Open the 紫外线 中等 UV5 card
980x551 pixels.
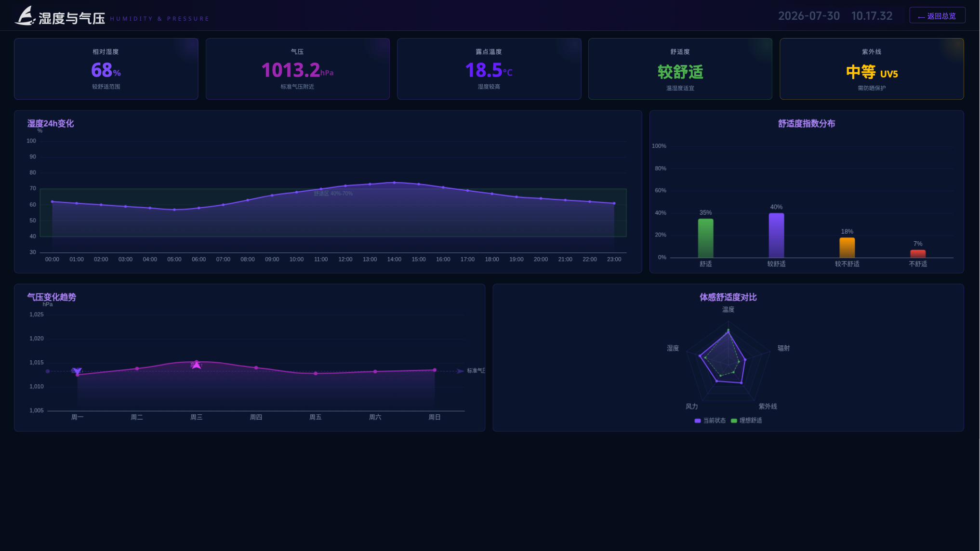[872, 69]
